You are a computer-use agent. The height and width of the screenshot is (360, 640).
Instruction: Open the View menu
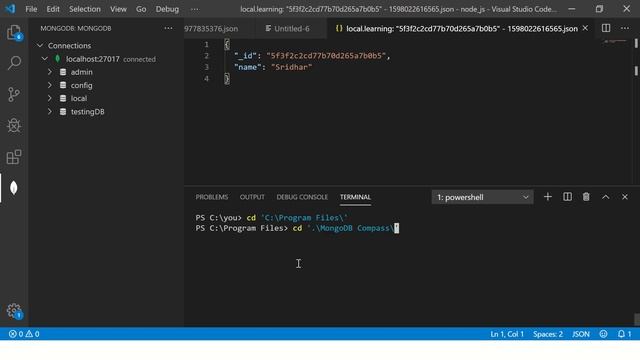tap(118, 9)
